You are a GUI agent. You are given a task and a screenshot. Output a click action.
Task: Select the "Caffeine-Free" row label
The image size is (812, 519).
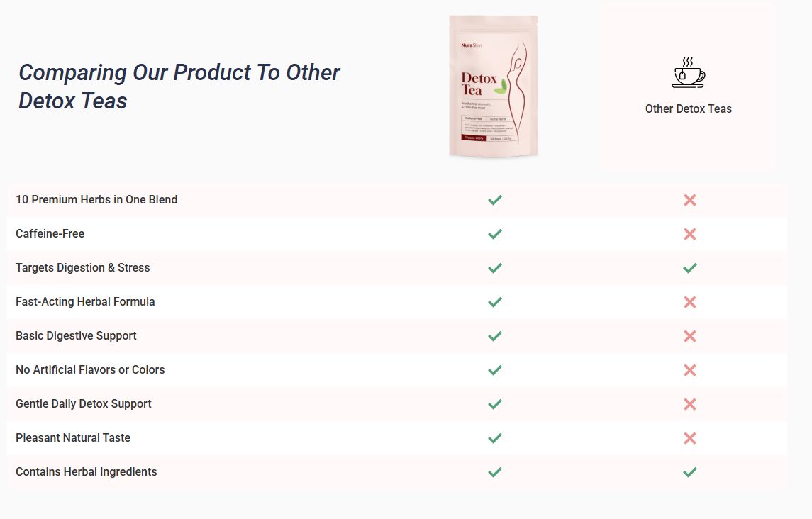50,233
